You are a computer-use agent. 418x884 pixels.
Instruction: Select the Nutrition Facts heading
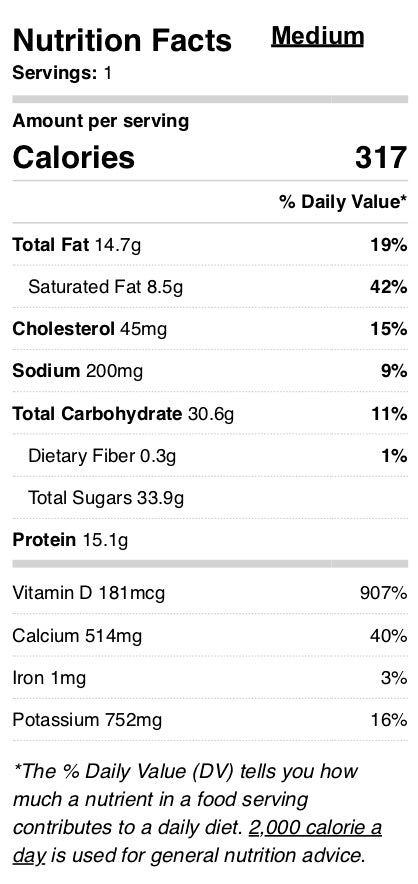pyautogui.click(x=122, y=41)
